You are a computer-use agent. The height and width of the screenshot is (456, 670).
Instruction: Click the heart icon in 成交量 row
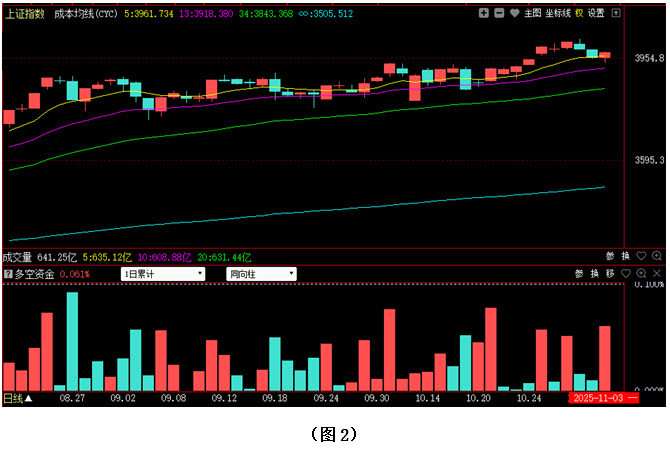[x=641, y=257]
